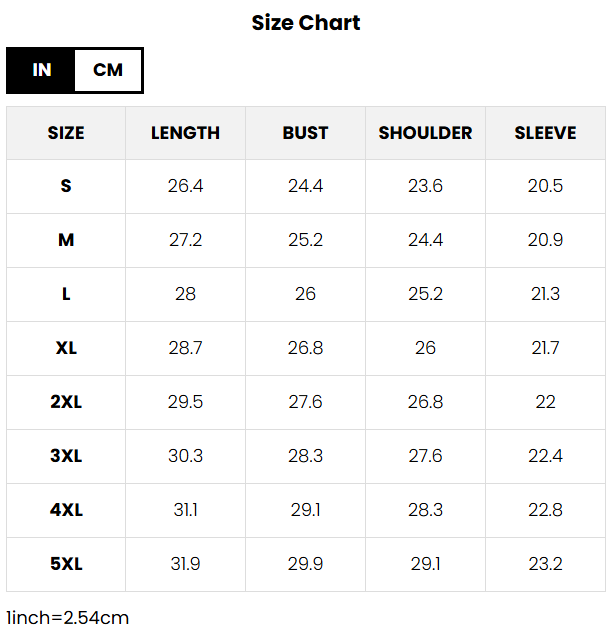The image size is (612, 641).
Task: Click the BUST column header
Action: (305, 133)
